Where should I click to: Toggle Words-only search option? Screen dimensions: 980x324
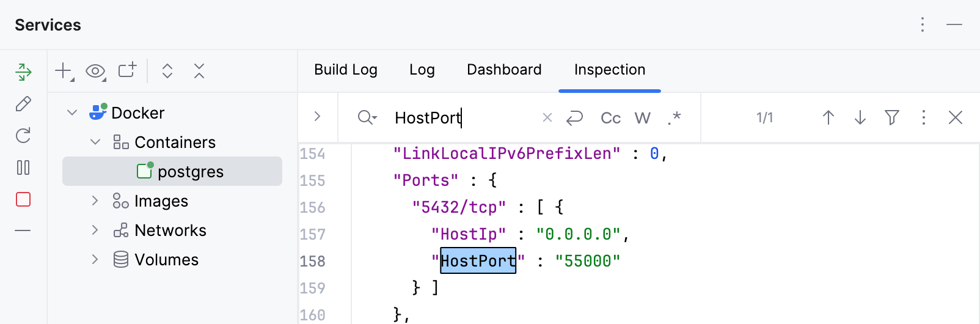coord(643,118)
